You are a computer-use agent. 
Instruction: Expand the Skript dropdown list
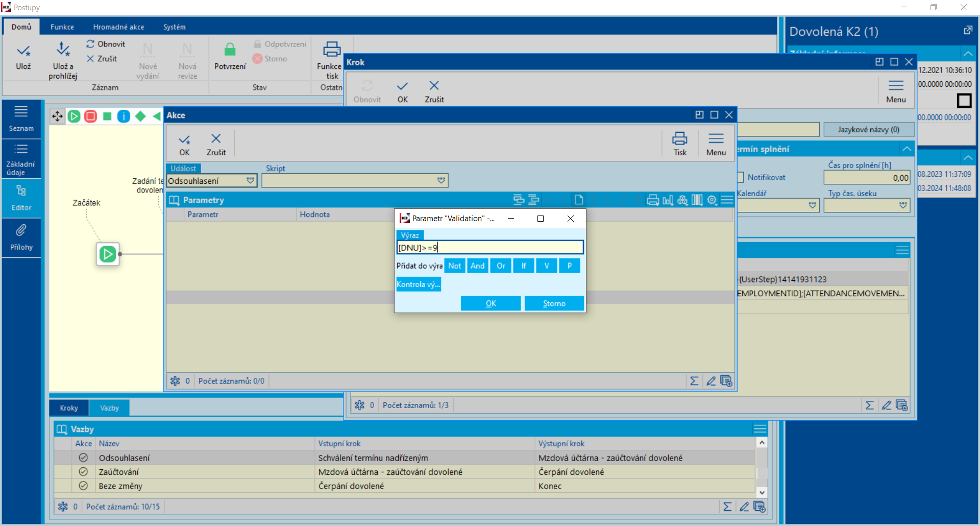pyautogui.click(x=441, y=181)
